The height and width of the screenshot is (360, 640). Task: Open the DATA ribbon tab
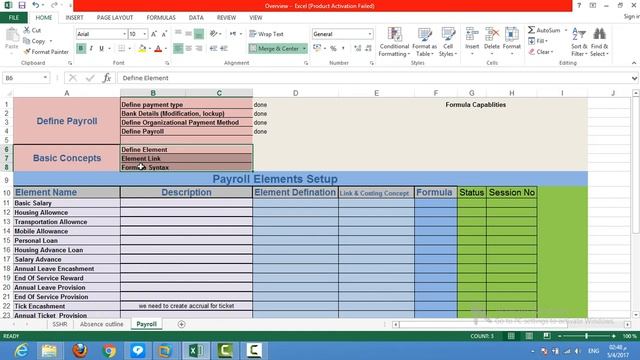tap(196, 18)
